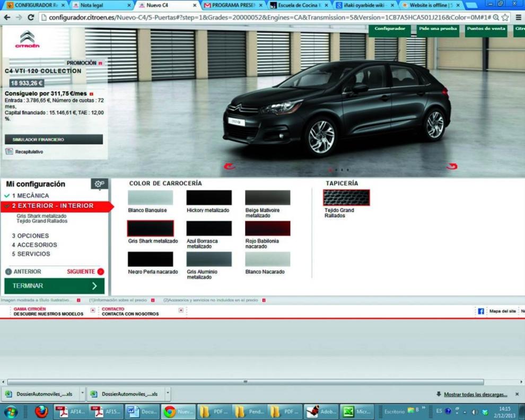The image size is (525, 420).
Task: Open Windows Start menu
Action: (x=10, y=412)
